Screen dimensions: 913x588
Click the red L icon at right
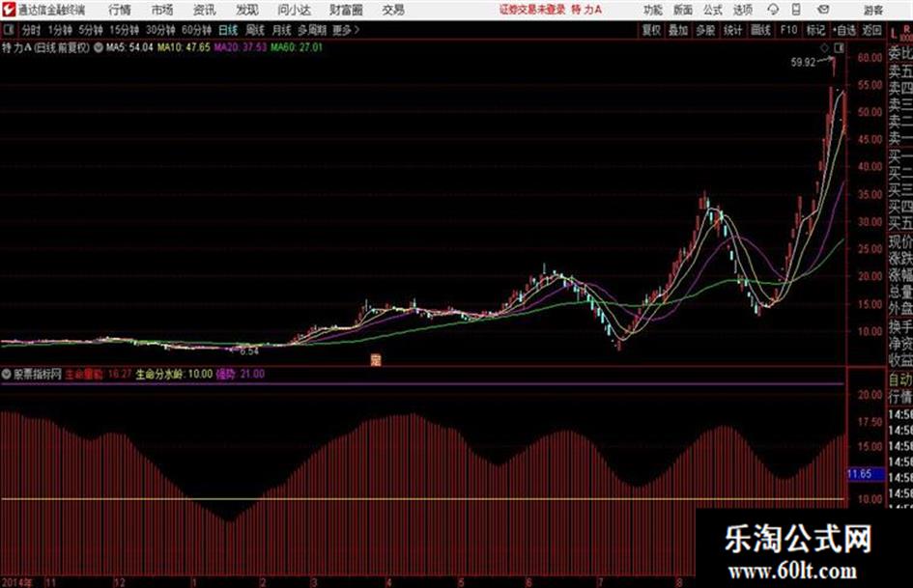point(894,35)
